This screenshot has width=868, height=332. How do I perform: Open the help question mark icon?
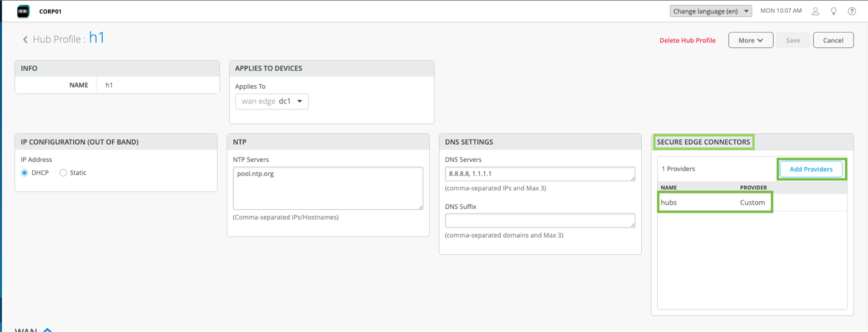(852, 11)
